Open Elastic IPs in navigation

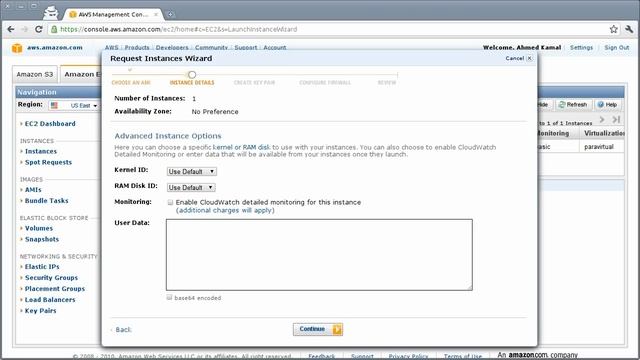[x=42, y=267]
